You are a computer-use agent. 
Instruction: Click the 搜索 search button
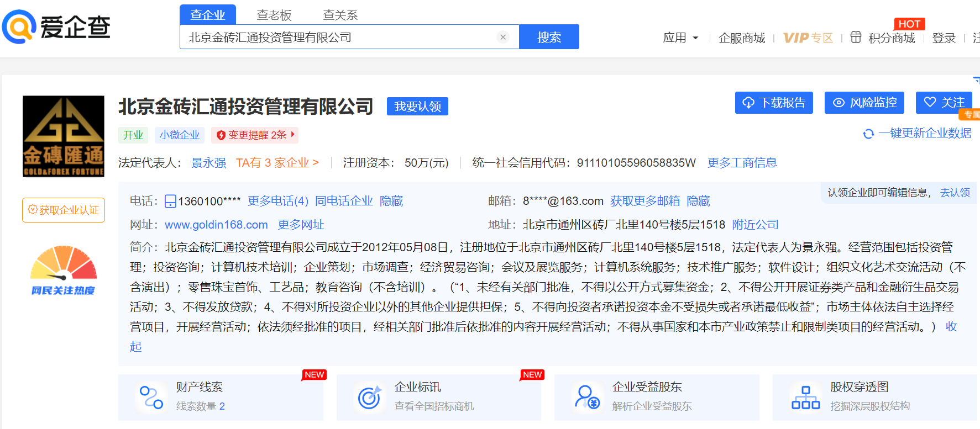(549, 37)
